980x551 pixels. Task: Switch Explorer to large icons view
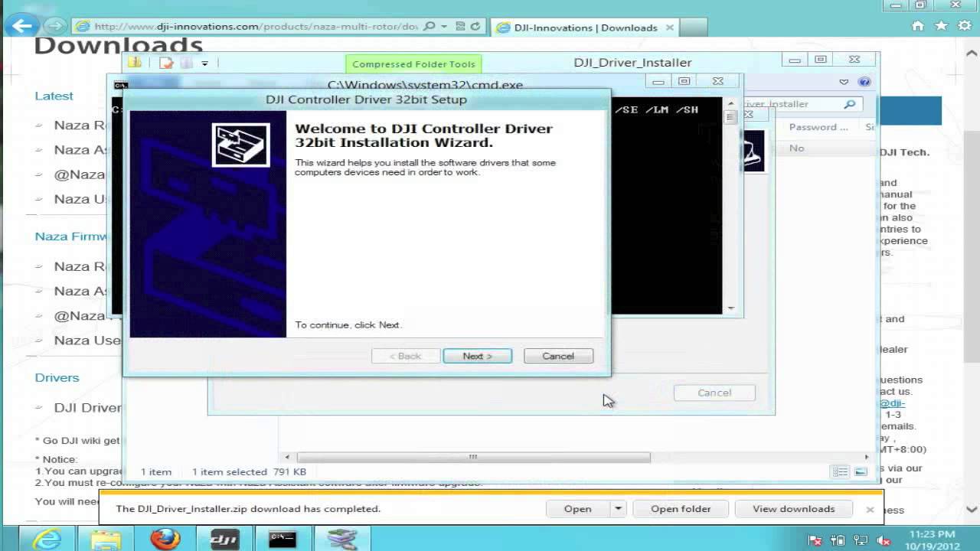pos(861,472)
